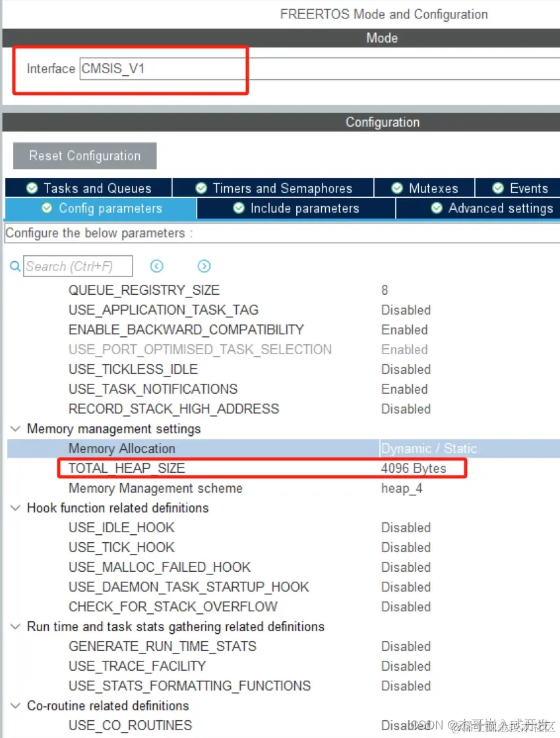Image resolution: width=560 pixels, height=738 pixels.
Task: Open the Include parameters tab
Action: [296, 208]
